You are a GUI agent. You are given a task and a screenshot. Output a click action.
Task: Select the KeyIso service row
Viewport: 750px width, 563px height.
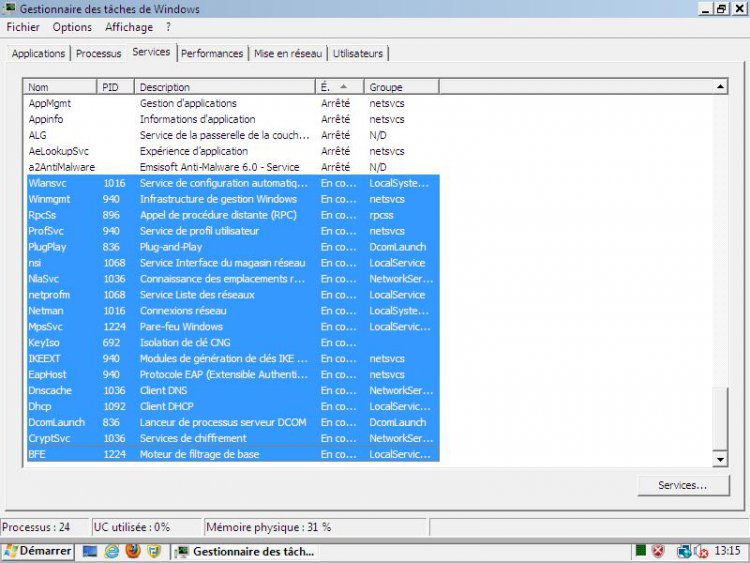232,342
